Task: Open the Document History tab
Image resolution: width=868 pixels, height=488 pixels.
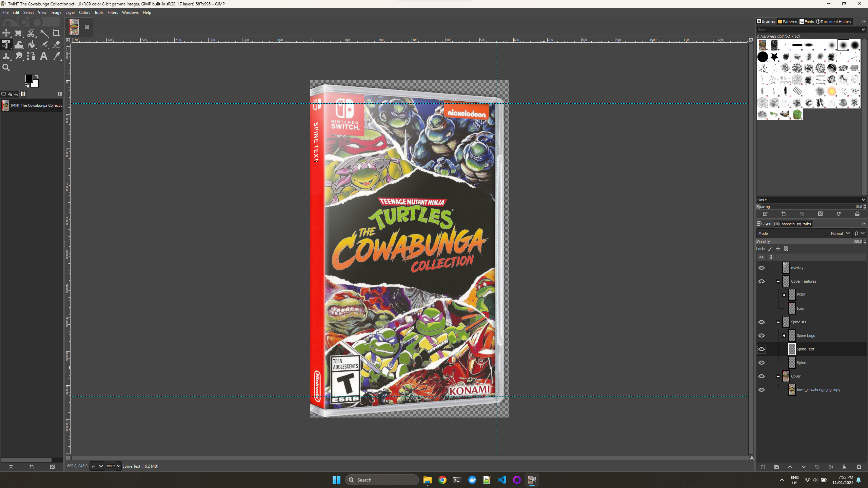Action: 834,22
